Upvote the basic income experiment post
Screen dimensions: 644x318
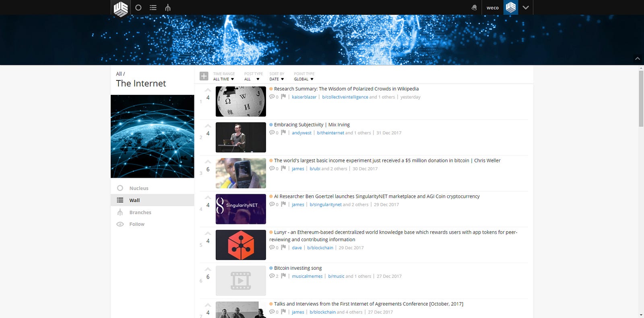pyautogui.click(x=208, y=162)
